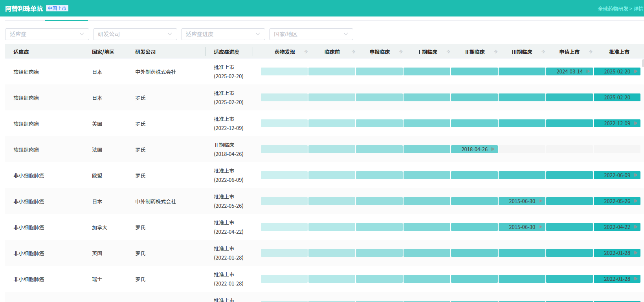Click the arrow icon beside the 2024-03-14 date

tap(588, 71)
